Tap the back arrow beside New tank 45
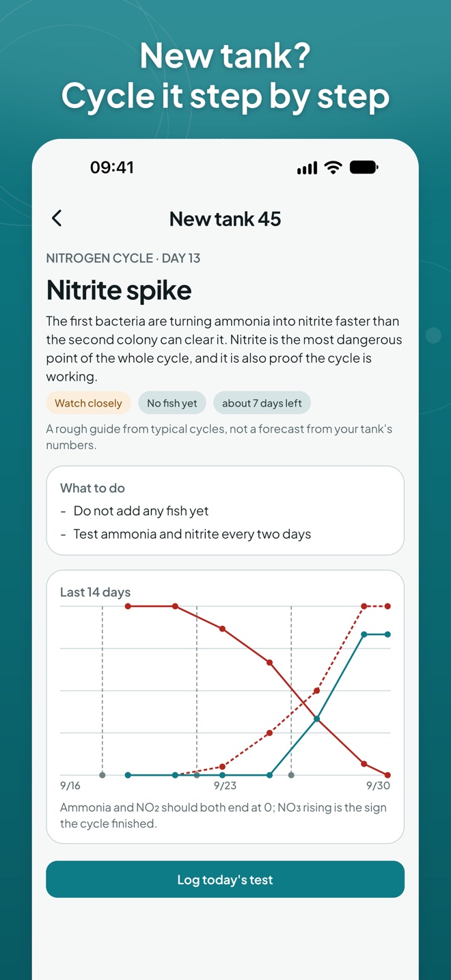This screenshot has width=451, height=980. pyautogui.click(x=57, y=218)
